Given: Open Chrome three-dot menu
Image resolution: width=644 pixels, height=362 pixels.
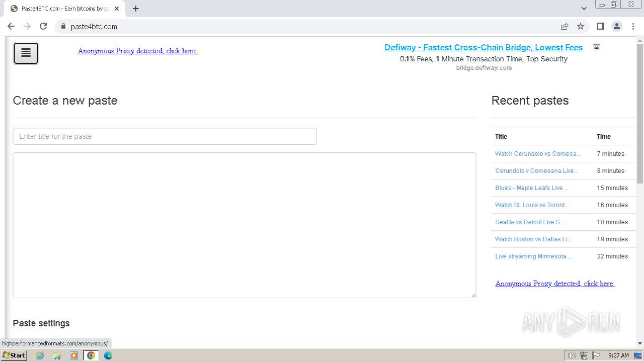Looking at the screenshot, I should 633,26.
